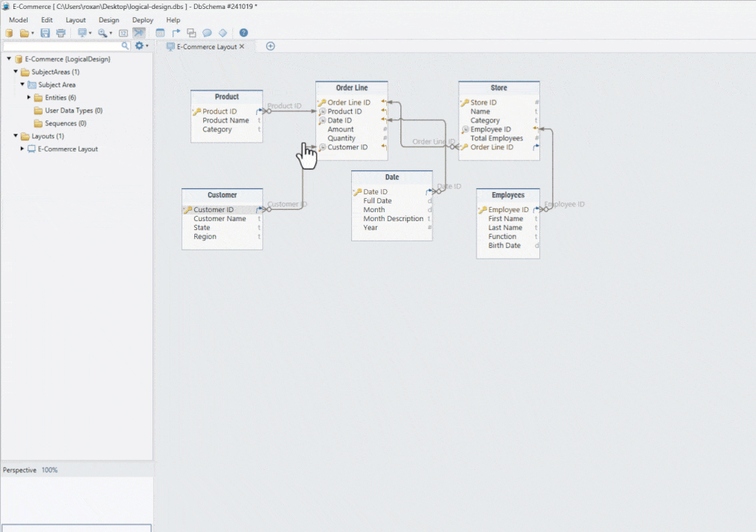The image size is (756, 532).
Task: Click the diamond shape toolbar icon
Action: pos(223,33)
